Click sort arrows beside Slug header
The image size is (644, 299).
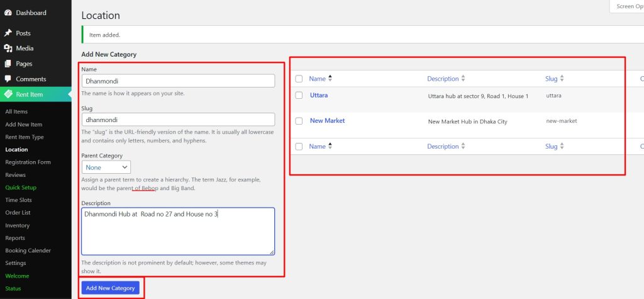pos(562,79)
